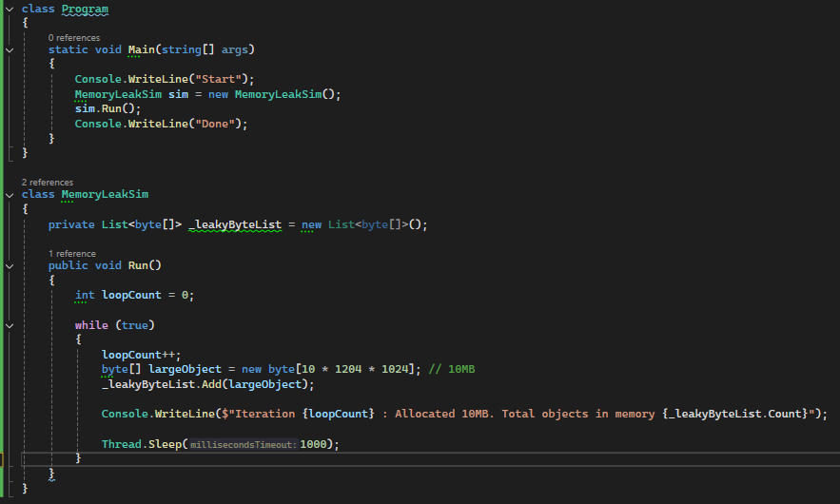The width and height of the screenshot is (840, 504).
Task: Fold the Run method body
Action: tap(9, 266)
